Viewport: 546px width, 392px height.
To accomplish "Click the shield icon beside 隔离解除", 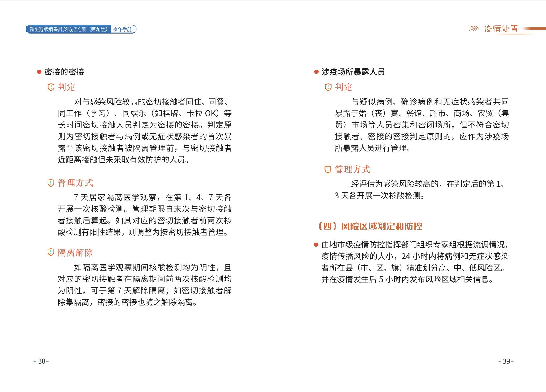I will pos(51,252).
